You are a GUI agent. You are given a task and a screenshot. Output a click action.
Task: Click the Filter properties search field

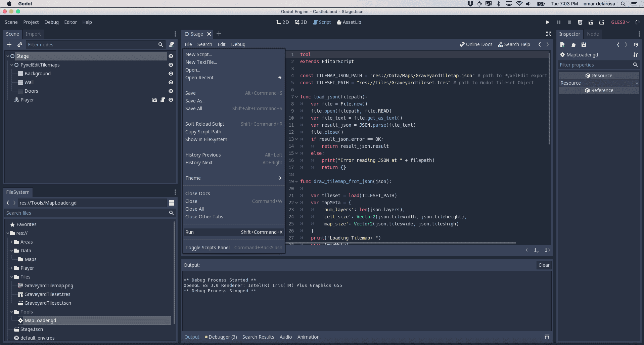[x=595, y=65]
